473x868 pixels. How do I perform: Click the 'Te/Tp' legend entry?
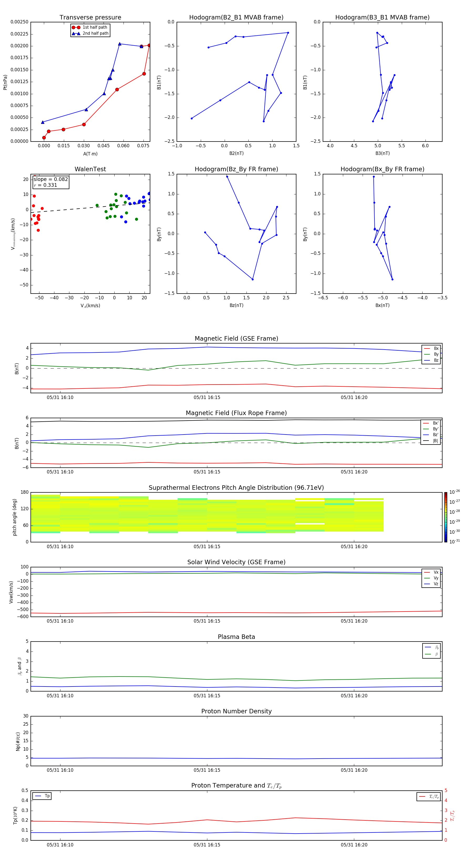(x=429, y=797)
